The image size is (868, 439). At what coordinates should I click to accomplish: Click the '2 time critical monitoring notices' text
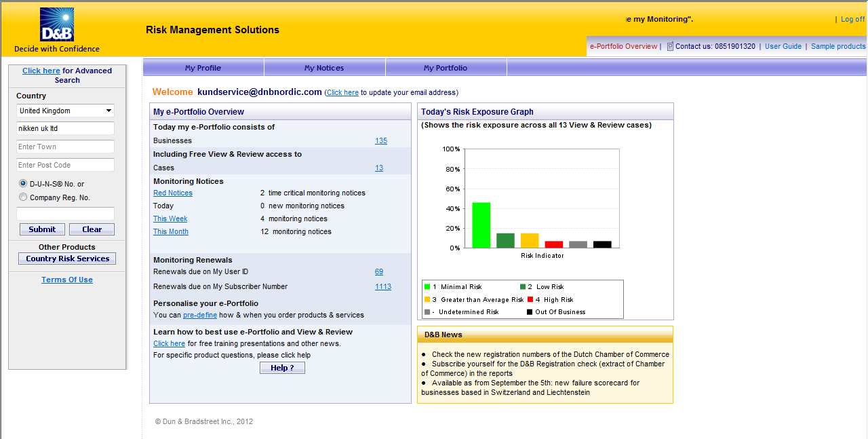313,193
